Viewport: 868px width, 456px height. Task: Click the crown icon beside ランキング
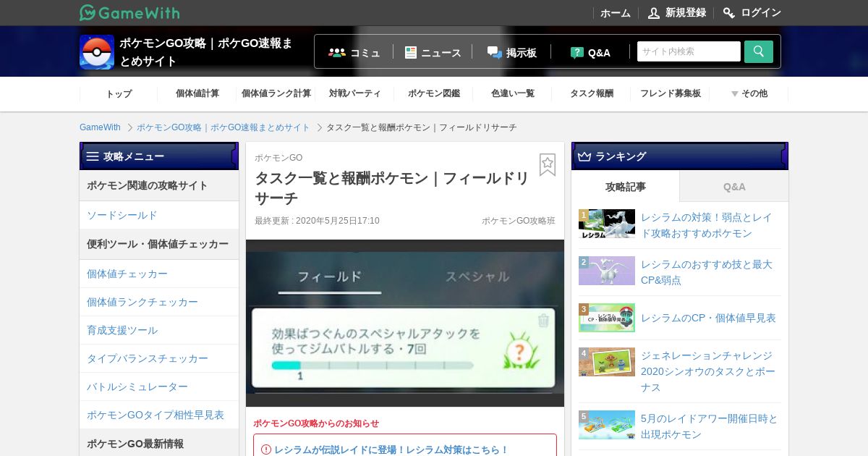[584, 156]
